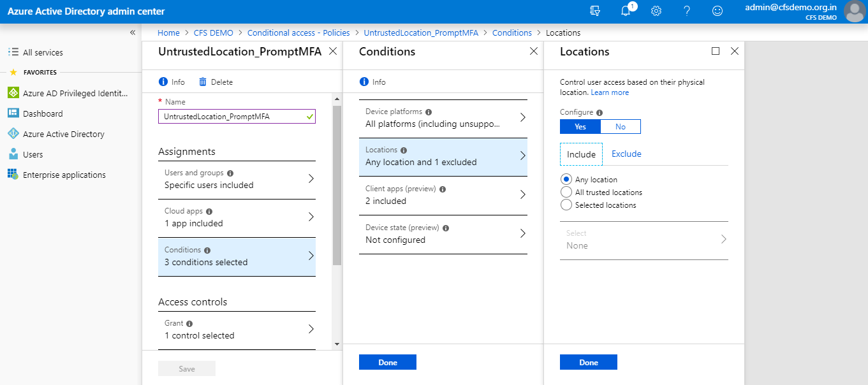Click the Delete button label

click(222, 82)
